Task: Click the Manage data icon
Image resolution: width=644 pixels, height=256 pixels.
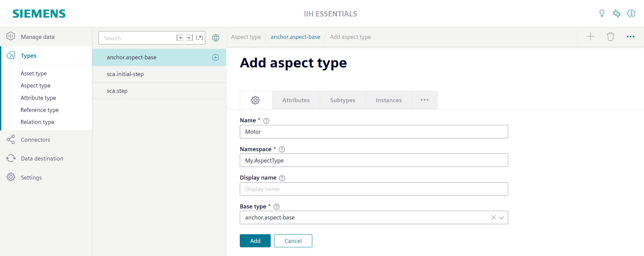Action: tap(11, 36)
